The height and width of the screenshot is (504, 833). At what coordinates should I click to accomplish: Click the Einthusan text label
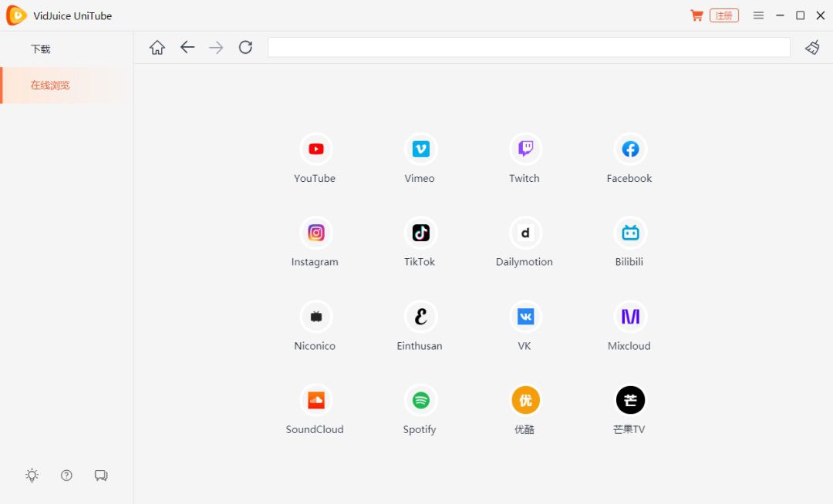[419, 345]
